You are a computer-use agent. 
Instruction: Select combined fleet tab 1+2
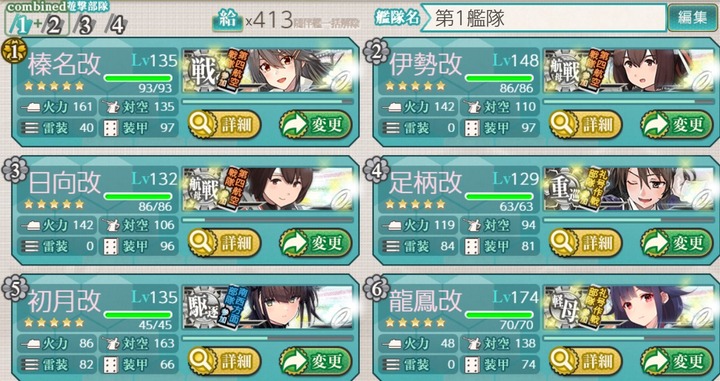click(37, 26)
